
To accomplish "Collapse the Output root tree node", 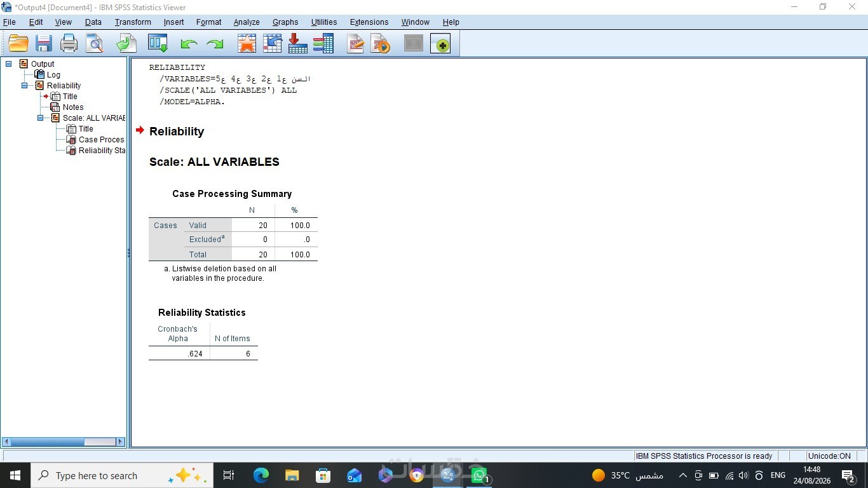I will click(x=9, y=64).
